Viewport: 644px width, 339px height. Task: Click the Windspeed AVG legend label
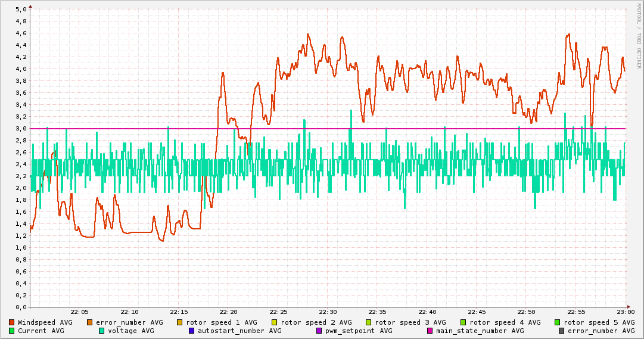(45, 322)
